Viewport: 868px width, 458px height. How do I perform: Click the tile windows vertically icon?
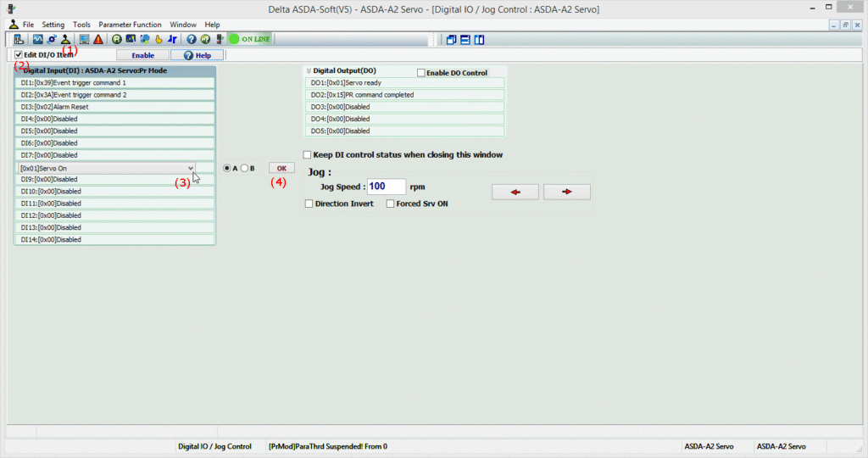pyautogui.click(x=479, y=39)
